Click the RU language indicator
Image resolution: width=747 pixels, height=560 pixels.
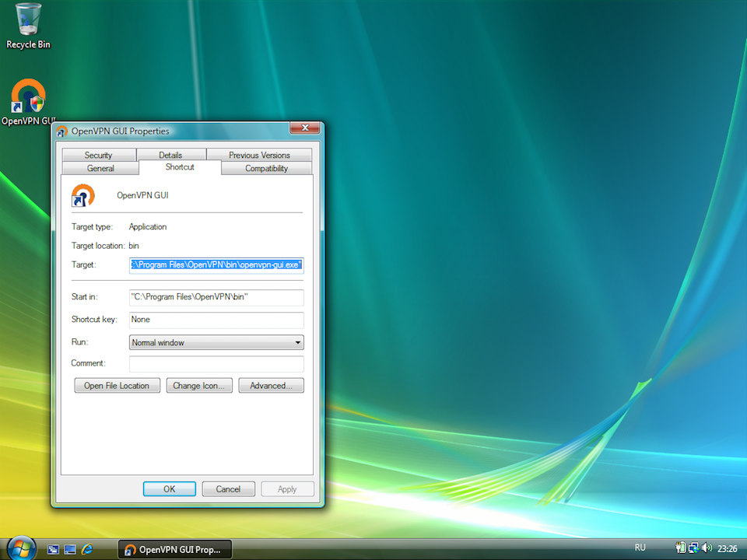pyautogui.click(x=640, y=548)
